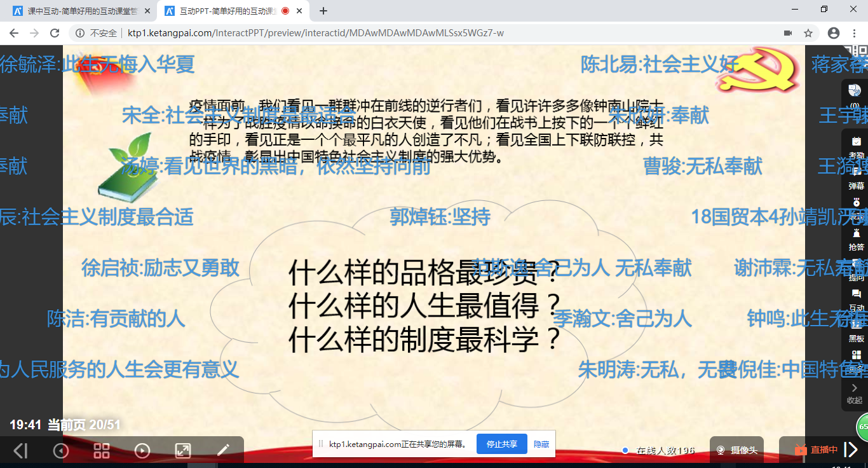Click the 19:41 当前页 20/51 page indicator
This screenshot has height=468, width=868.
pyautogui.click(x=65, y=425)
